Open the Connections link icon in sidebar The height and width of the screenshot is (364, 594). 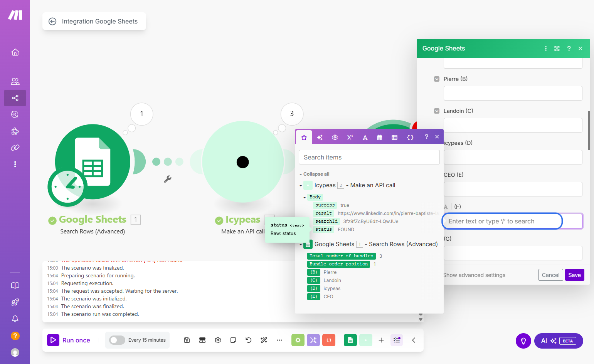[x=15, y=148]
